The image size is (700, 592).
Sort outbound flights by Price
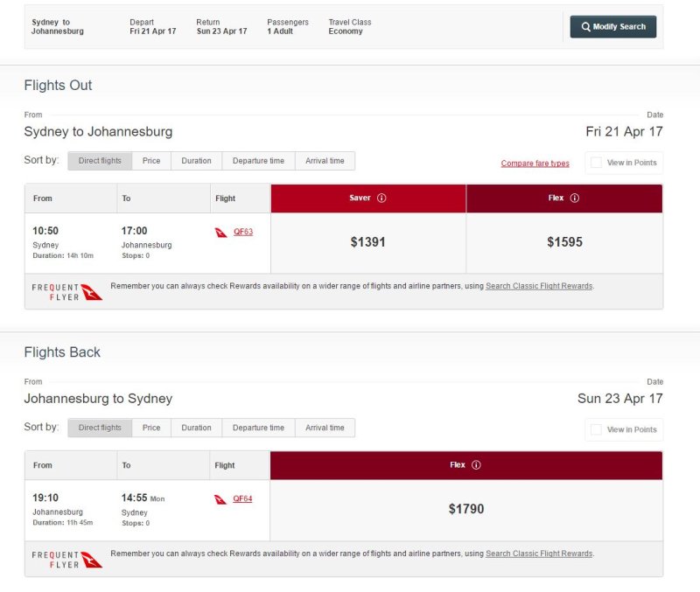pyautogui.click(x=151, y=161)
